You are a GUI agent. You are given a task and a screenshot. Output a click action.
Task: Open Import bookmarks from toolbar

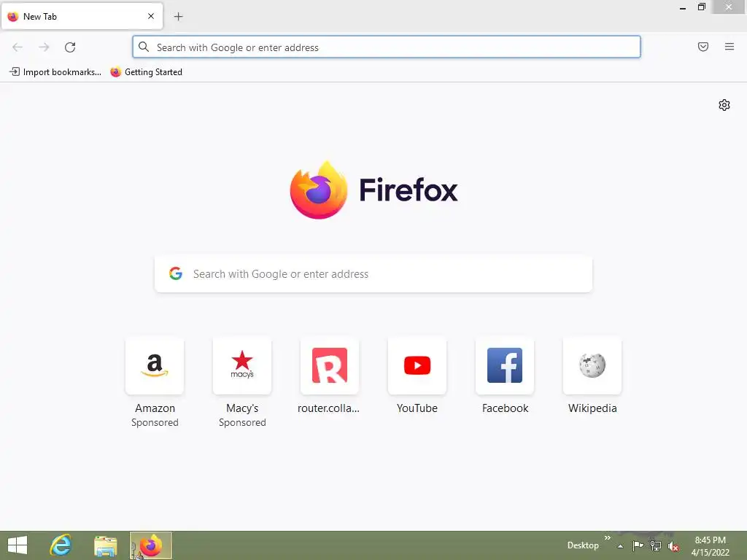(55, 72)
